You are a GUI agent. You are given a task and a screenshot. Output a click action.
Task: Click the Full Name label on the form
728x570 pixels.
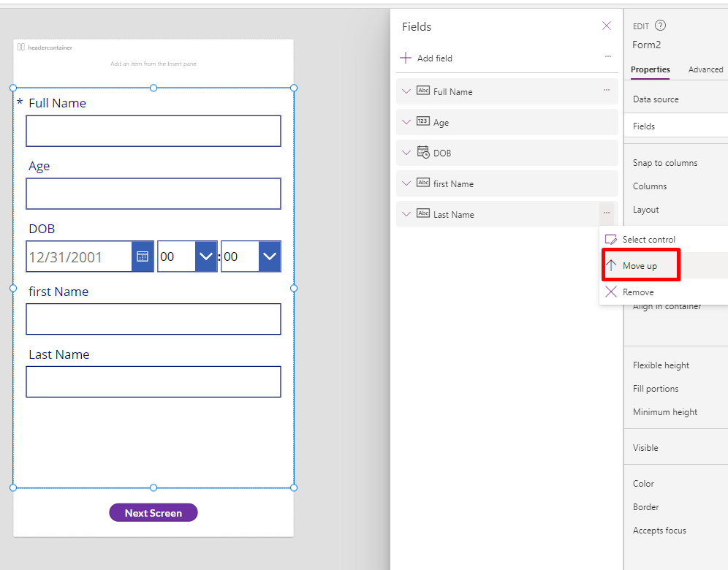tap(57, 102)
